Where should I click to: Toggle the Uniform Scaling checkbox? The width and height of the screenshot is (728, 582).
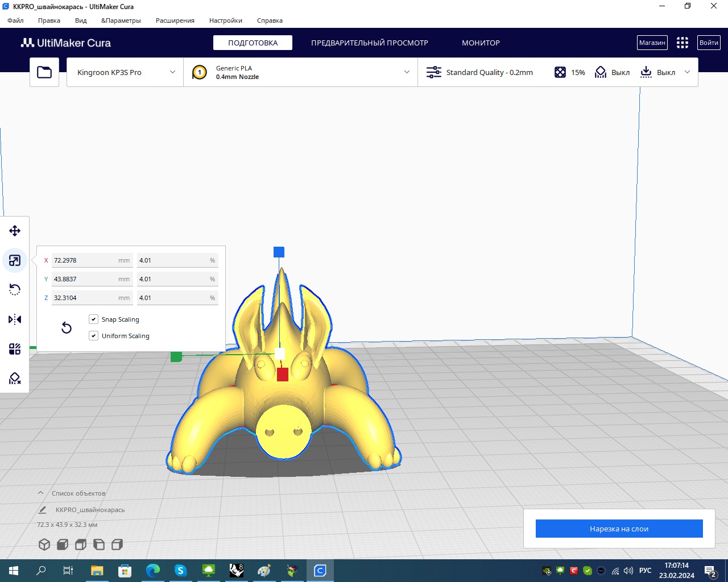[x=94, y=336]
